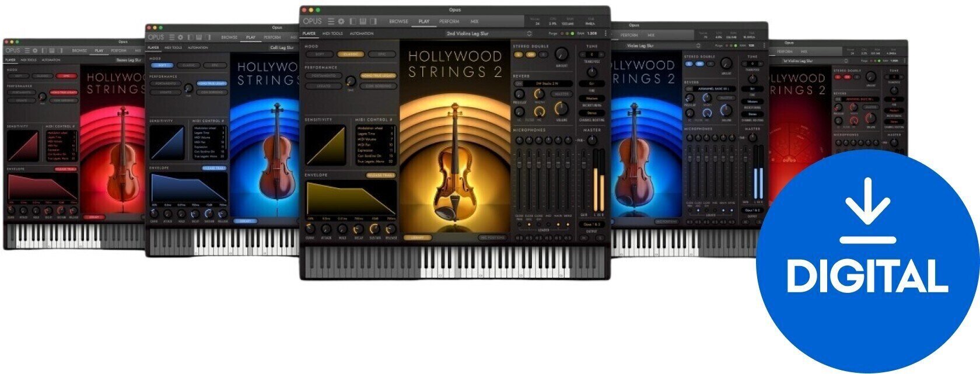Click the Library button in 2nd Violins window

coord(418,237)
